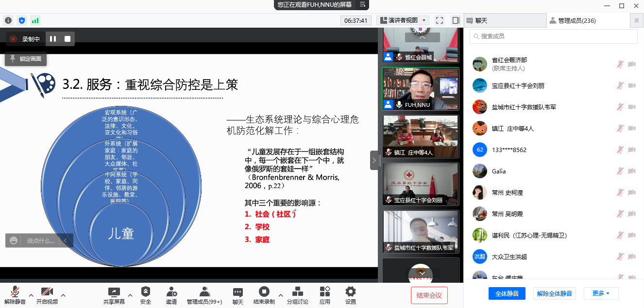Stop the recording
Image resolution: width=644 pixels, height=308 pixels.
pos(68,39)
